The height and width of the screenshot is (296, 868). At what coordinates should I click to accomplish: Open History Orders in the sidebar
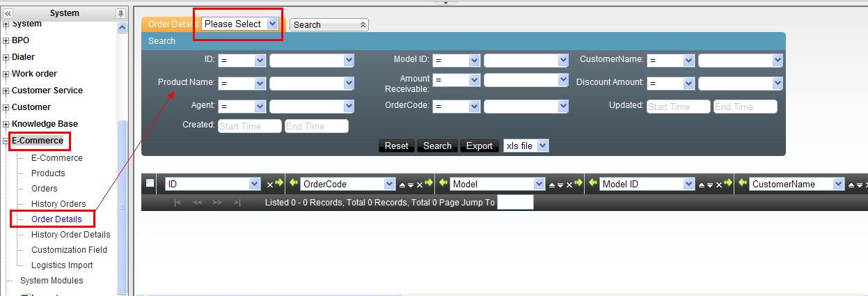click(x=58, y=204)
